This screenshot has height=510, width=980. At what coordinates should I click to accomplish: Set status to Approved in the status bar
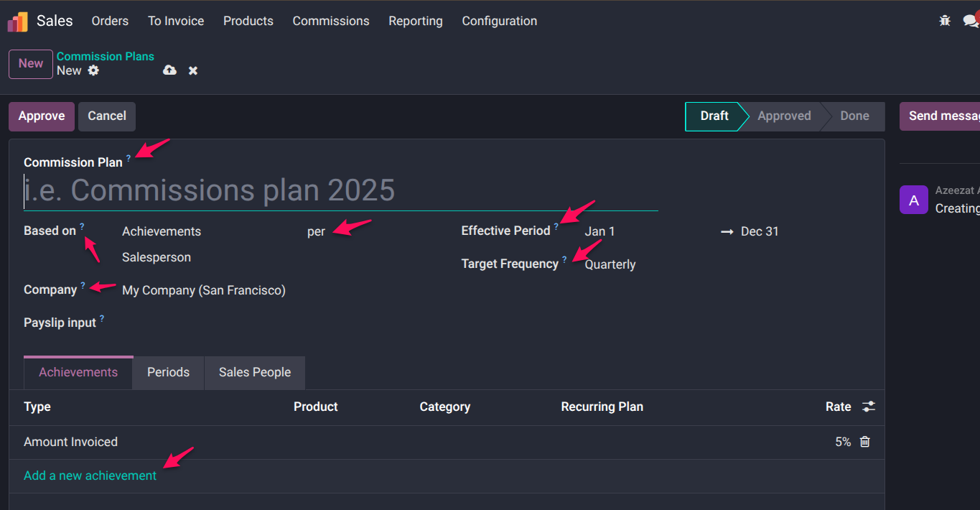(x=783, y=116)
